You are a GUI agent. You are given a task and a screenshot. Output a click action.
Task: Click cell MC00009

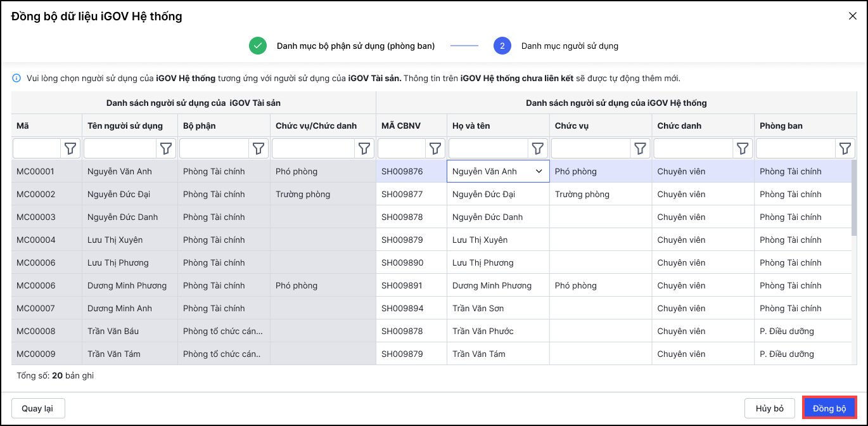[x=46, y=354]
